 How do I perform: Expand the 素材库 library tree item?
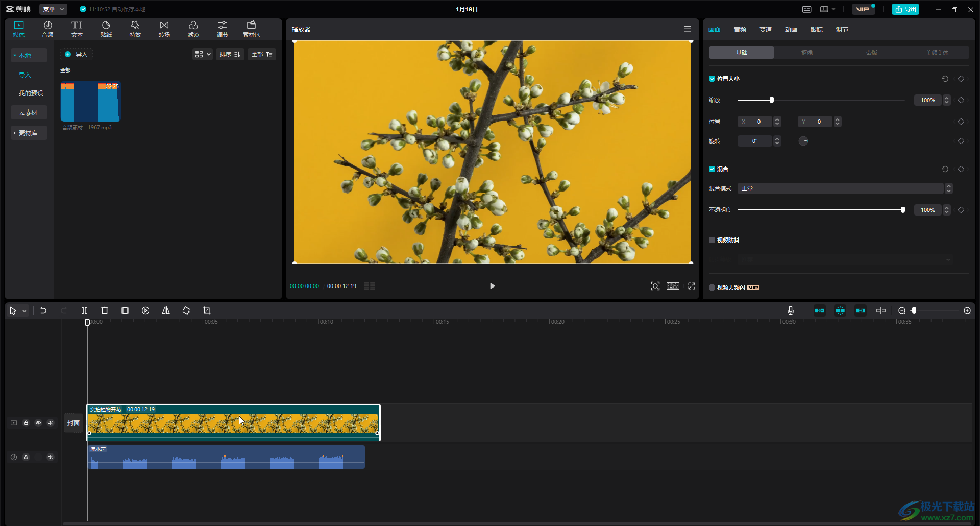pyautogui.click(x=29, y=133)
